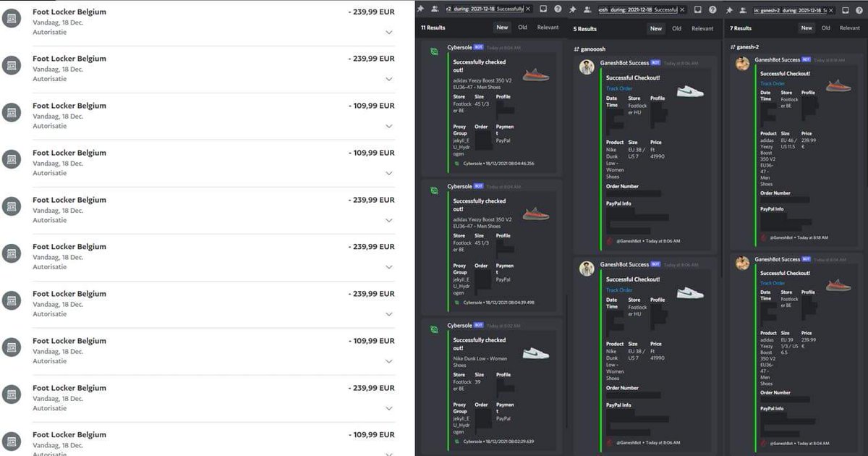This screenshot has width=868, height=456.
Task: Click GaneshBot avatar in first ganooosh message
Action: 587,67
